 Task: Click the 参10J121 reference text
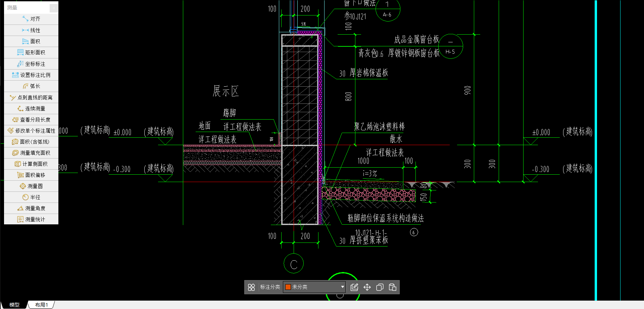(355, 16)
